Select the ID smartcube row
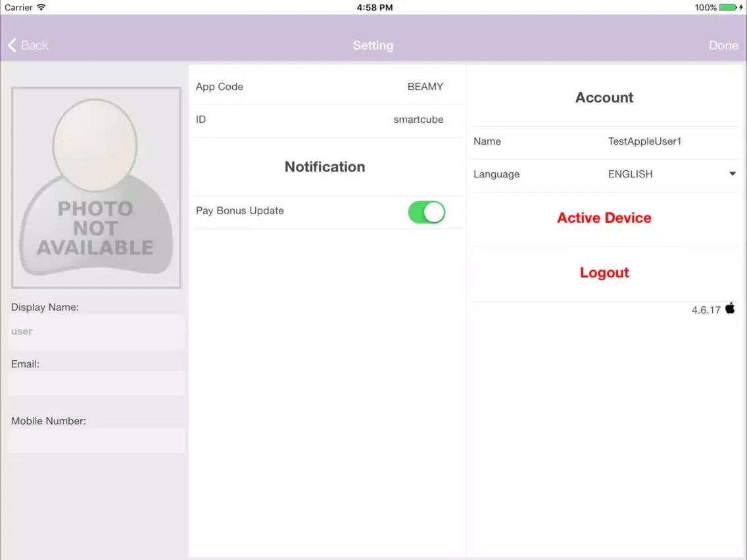Image resolution: width=747 pixels, height=560 pixels. (325, 120)
